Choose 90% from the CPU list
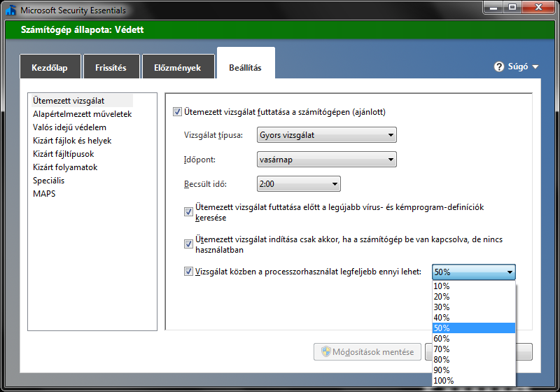Image resolution: width=560 pixels, height=392 pixels. pos(474,370)
